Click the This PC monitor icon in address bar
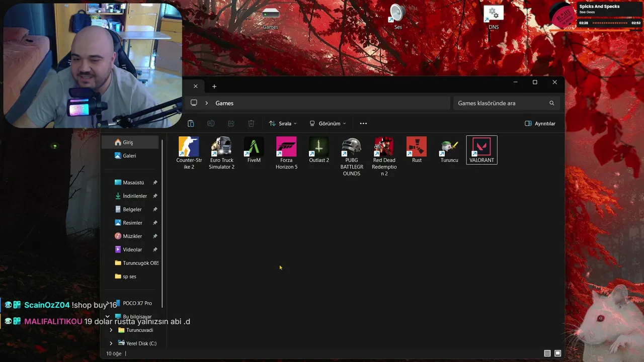Viewport: 644px width, 362px height. [194, 103]
